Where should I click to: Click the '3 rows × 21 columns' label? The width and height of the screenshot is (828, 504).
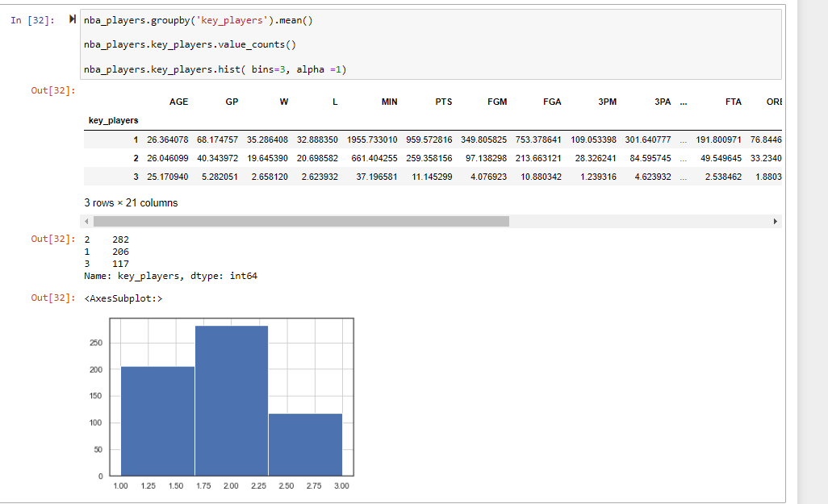point(131,202)
